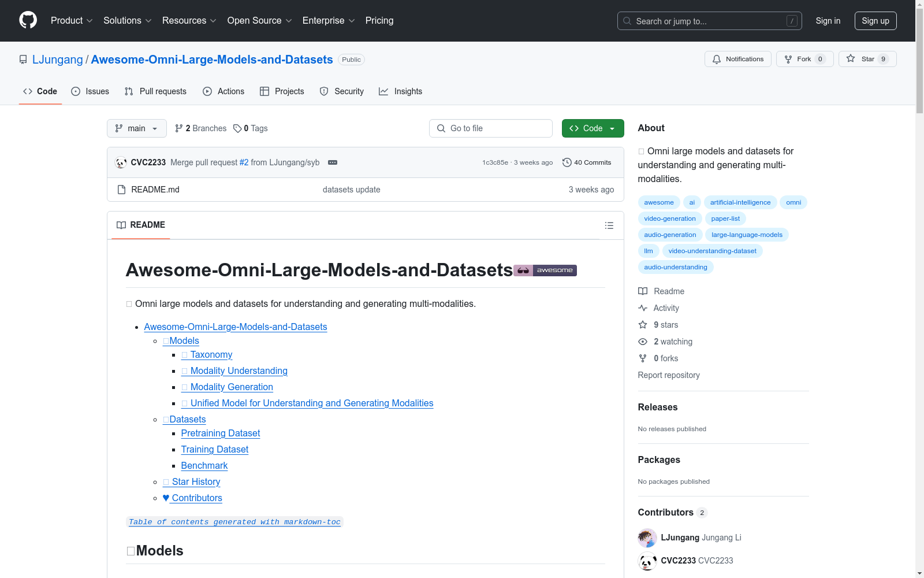Screen dimensions: 924x578
Task: View the 9 stars stargazers
Action: (x=658, y=325)
